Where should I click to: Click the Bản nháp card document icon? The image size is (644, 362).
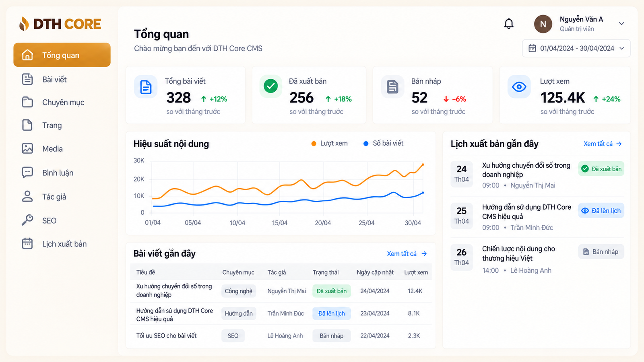(392, 86)
